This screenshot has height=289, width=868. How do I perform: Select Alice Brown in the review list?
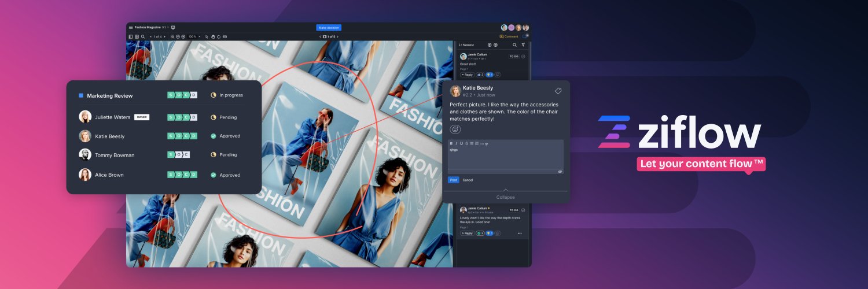click(109, 175)
